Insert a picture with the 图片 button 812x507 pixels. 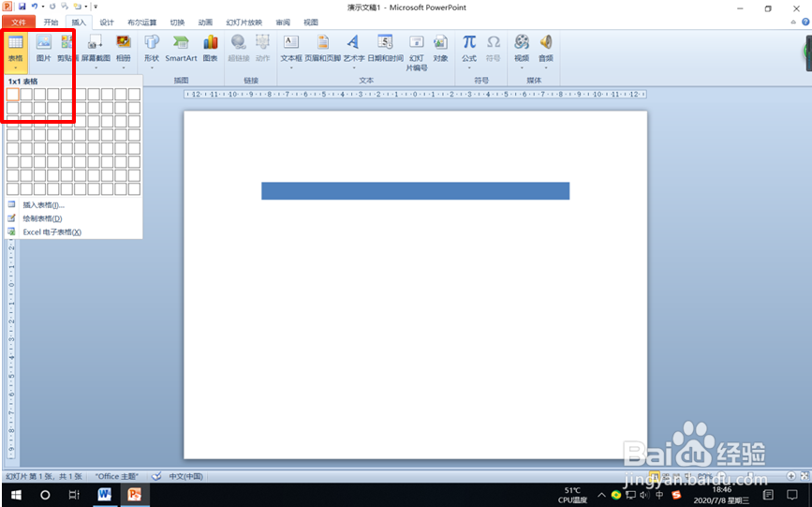[x=43, y=48]
